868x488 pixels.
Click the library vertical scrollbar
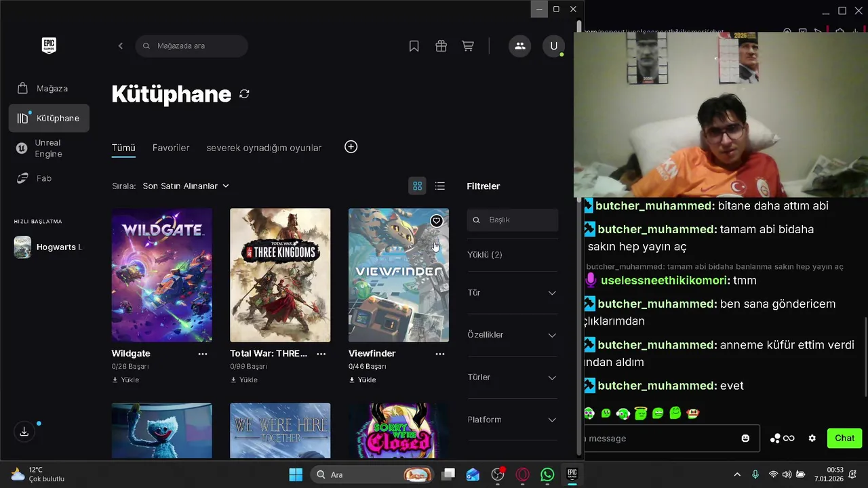(x=578, y=237)
